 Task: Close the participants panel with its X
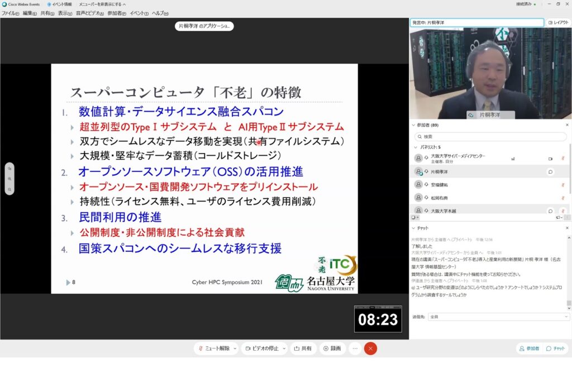pyautogui.click(x=567, y=125)
